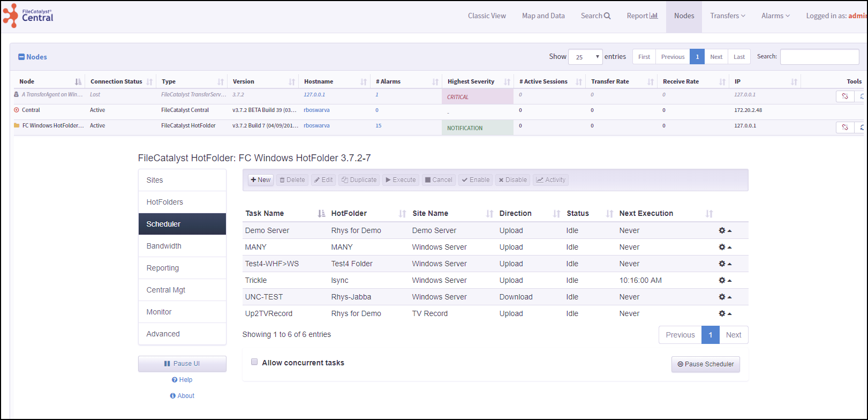Screen dimensions: 868x420
Task: Click the Edit toolbar button
Action: pos(323,180)
